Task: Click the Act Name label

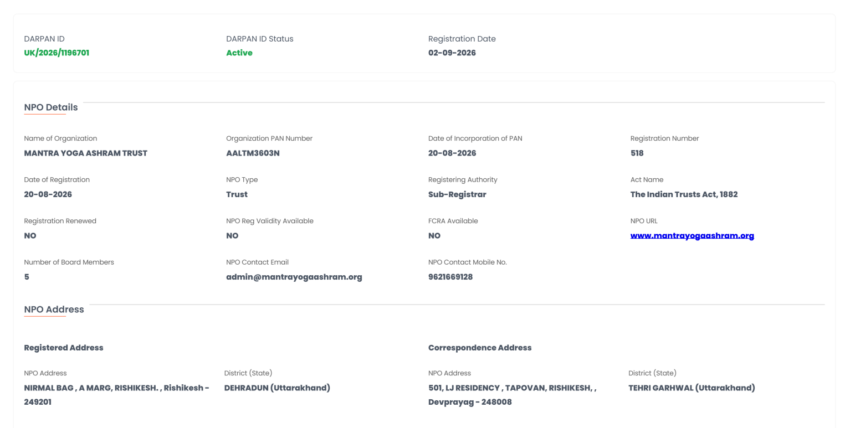Action: [x=646, y=180]
